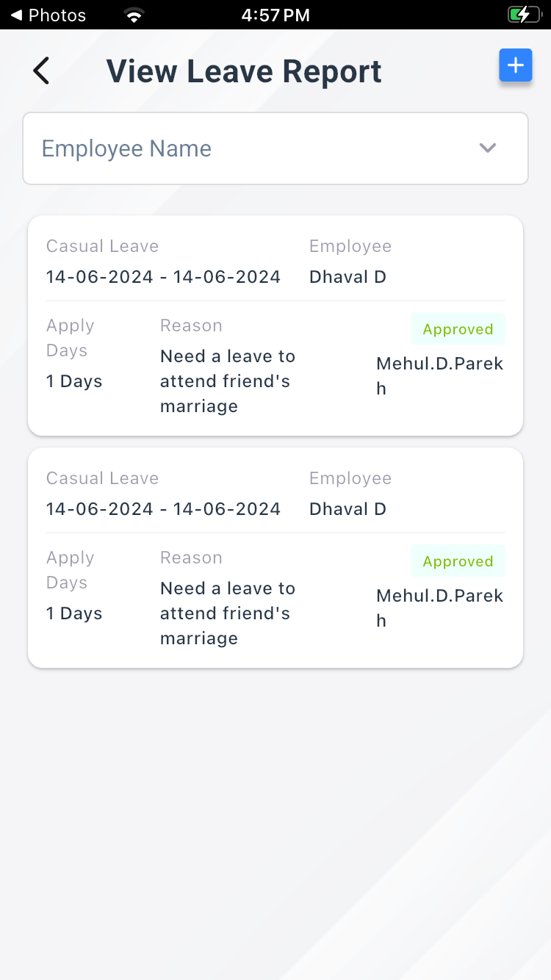Expand Employee Name dropdown chevron

488,148
